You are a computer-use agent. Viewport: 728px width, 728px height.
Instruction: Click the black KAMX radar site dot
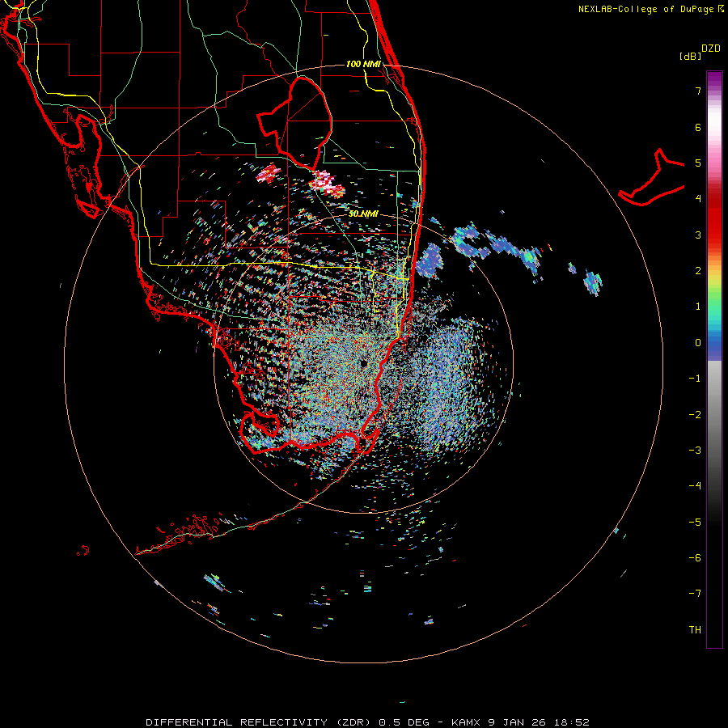363,363
